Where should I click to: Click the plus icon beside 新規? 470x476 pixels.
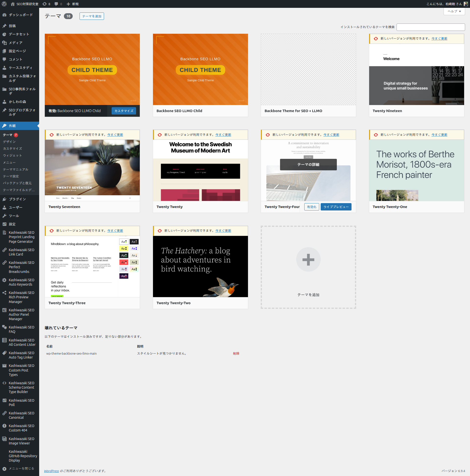68,4
